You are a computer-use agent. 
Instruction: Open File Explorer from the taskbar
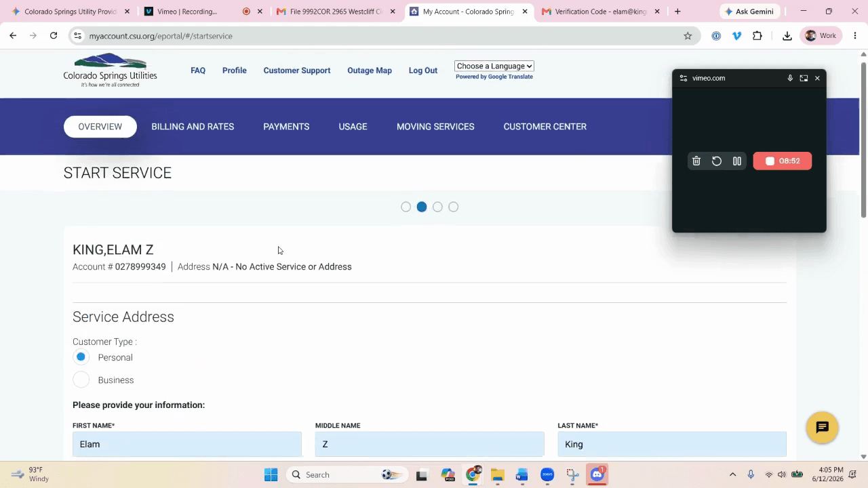point(497,474)
